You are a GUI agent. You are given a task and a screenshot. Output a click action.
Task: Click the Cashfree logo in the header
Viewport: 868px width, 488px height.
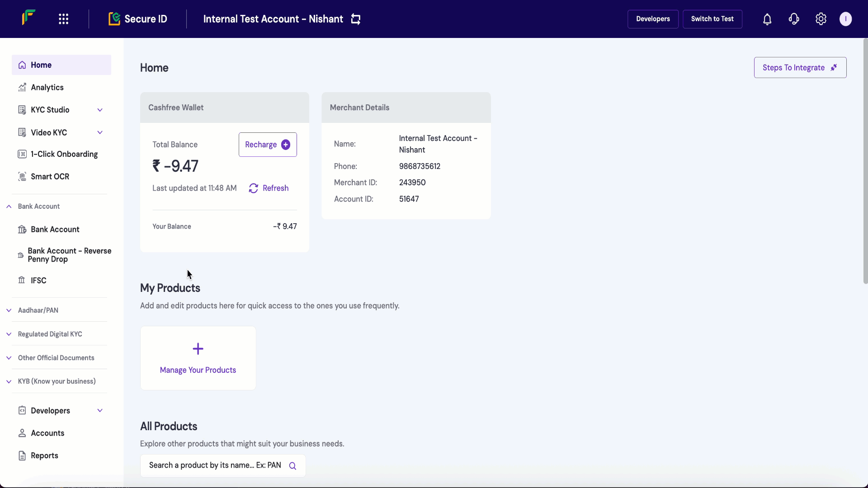28,18
